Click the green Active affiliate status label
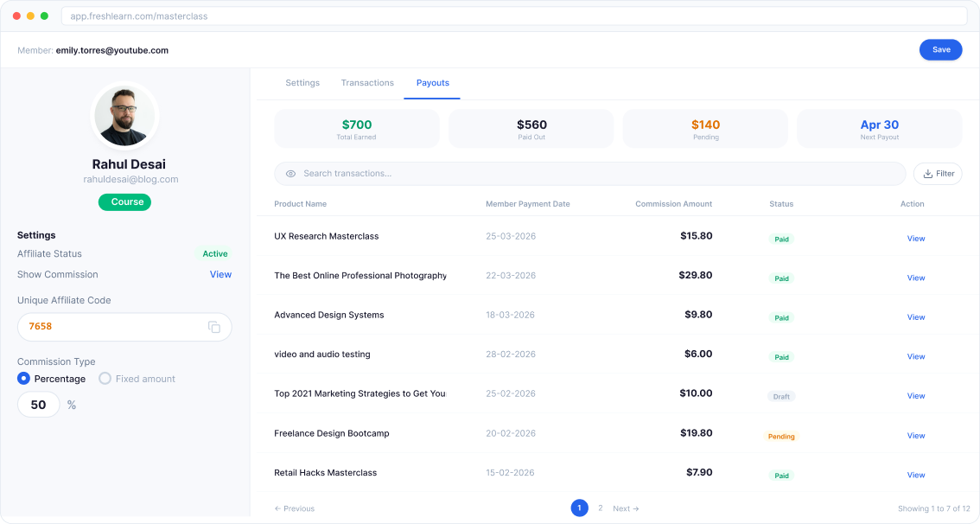 pyautogui.click(x=213, y=253)
